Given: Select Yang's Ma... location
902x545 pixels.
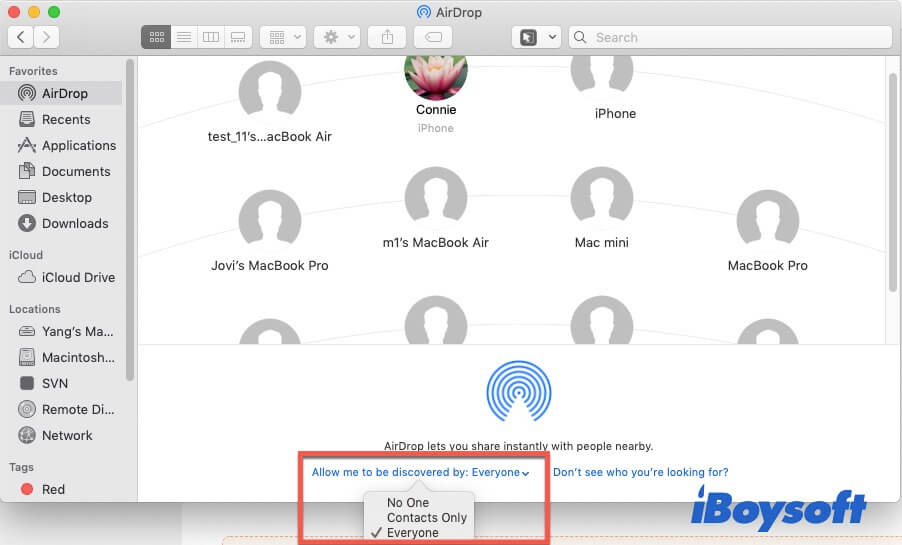Looking at the screenshot, I should click(61, 331).
